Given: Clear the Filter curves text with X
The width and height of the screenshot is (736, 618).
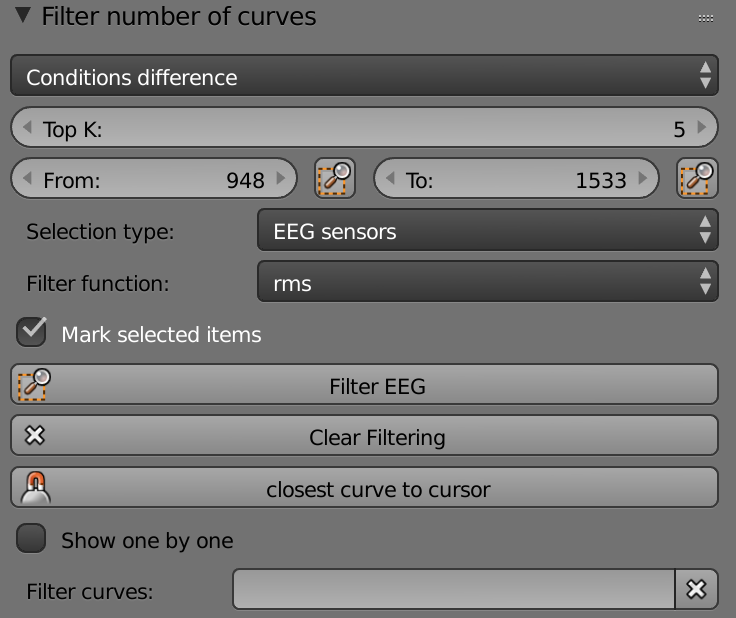Looking at the screenshot, I should click(x=696, y=589).
